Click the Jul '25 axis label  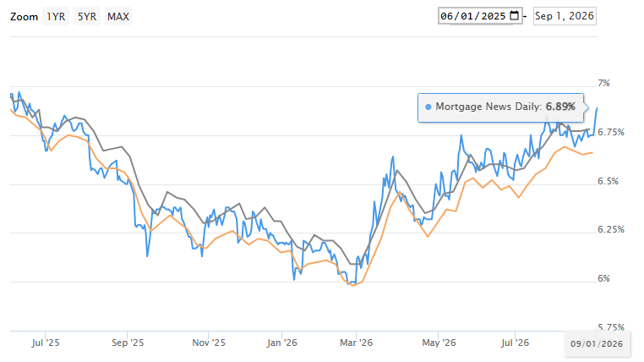point(45,343)
